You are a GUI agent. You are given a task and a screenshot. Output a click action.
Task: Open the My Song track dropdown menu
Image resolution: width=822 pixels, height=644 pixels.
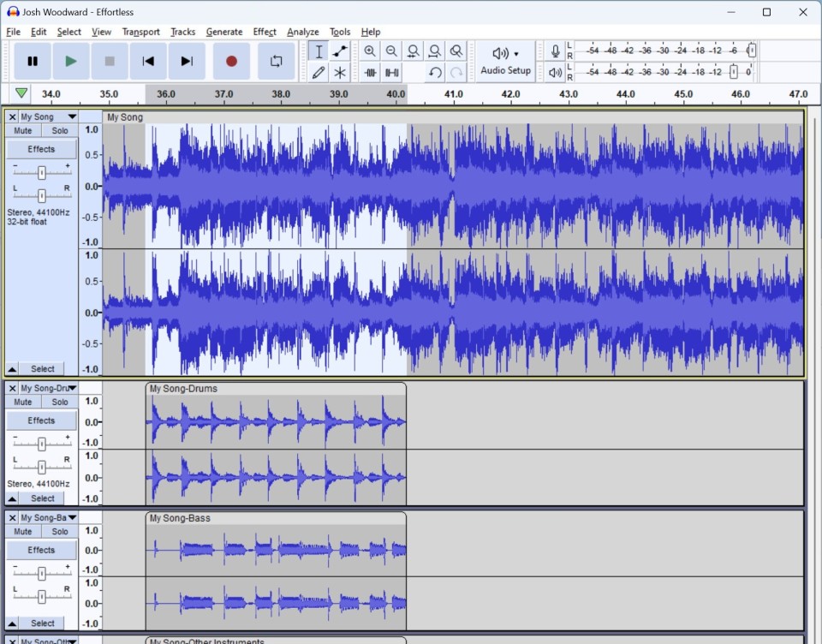pyautogui.click(x=71, y=116)
